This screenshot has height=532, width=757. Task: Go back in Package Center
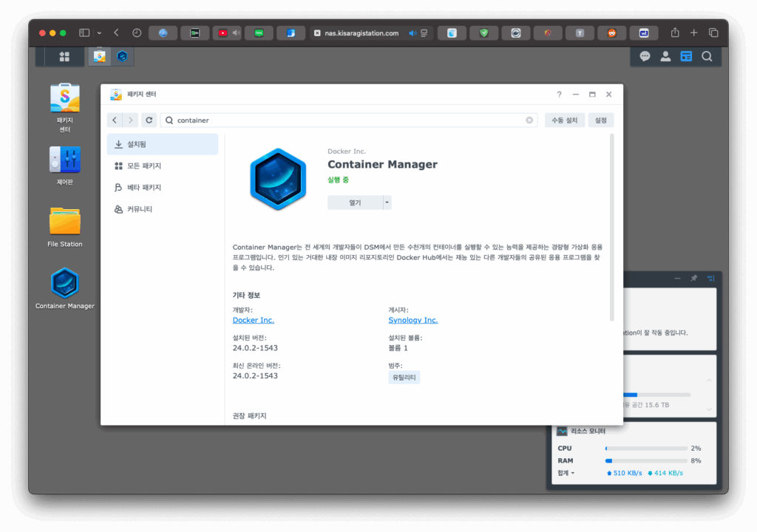[115, 120]
